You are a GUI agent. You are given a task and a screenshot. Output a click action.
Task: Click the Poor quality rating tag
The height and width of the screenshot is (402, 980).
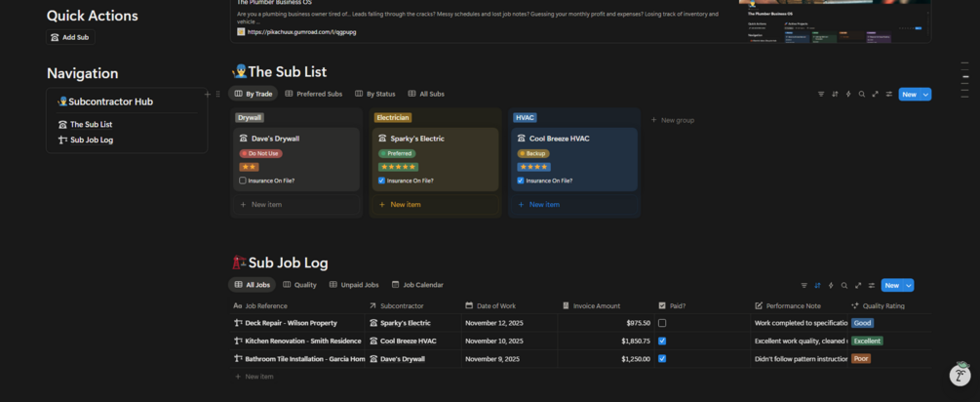pyautogui.click(x=861, y=358)
